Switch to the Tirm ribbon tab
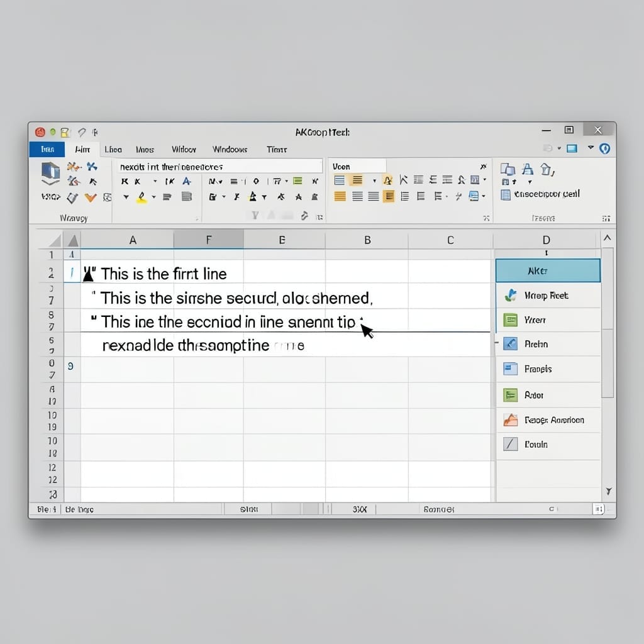This screenshot has height=644, width=644. click(277, 150)
